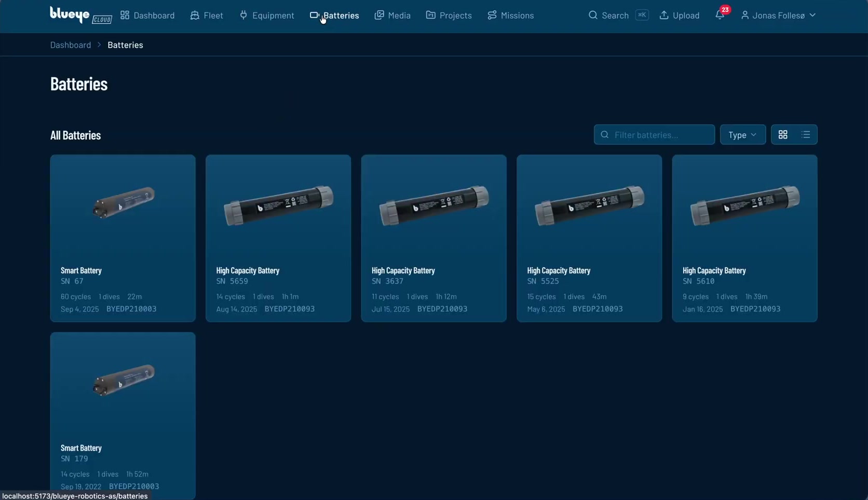The height and width of the screenshot is (500, 868).
Task: Click the Search button
Action: pyautogui.click(x=618, y=15)
